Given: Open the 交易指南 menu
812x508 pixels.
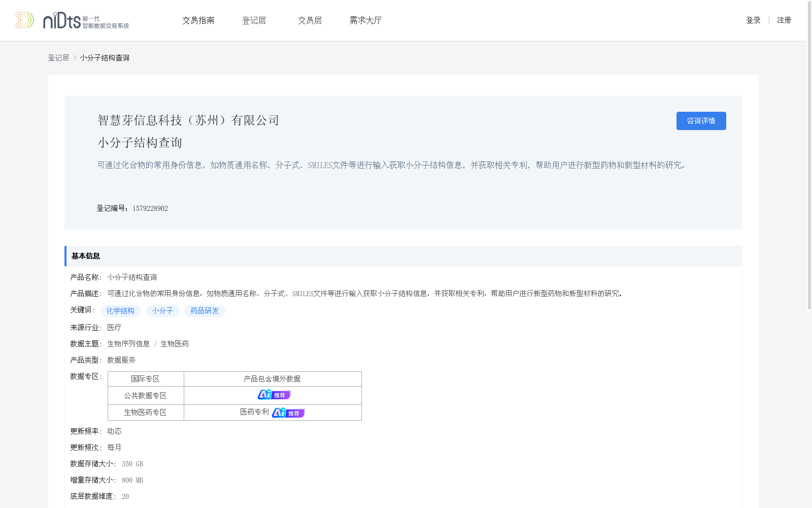Looking at the screenshot, I should pyautogui.click(x=198, y=20).
